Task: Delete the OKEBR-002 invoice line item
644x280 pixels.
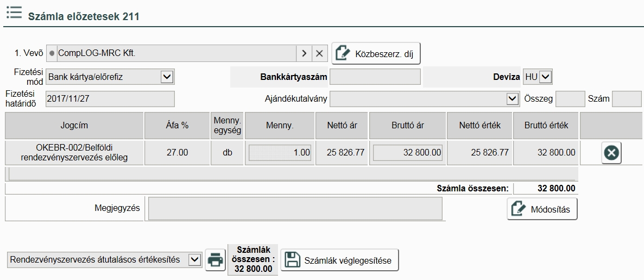Action: (611, 153)
